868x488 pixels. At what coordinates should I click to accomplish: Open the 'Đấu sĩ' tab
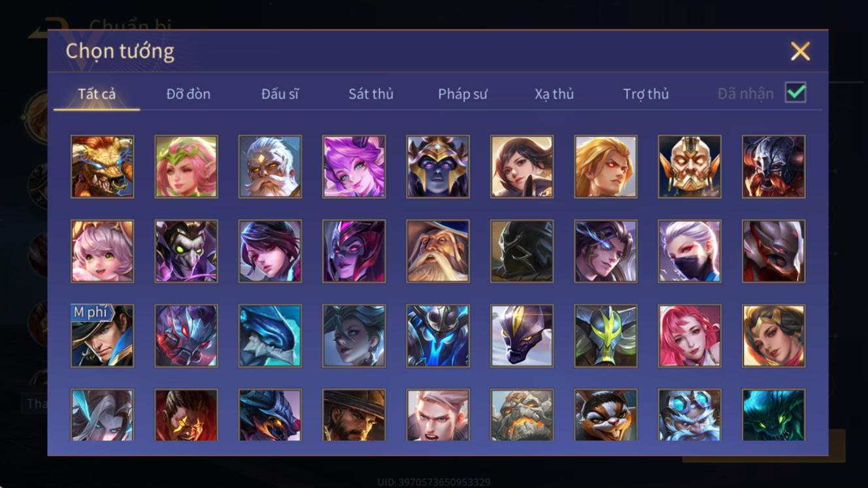click(280, 94)
